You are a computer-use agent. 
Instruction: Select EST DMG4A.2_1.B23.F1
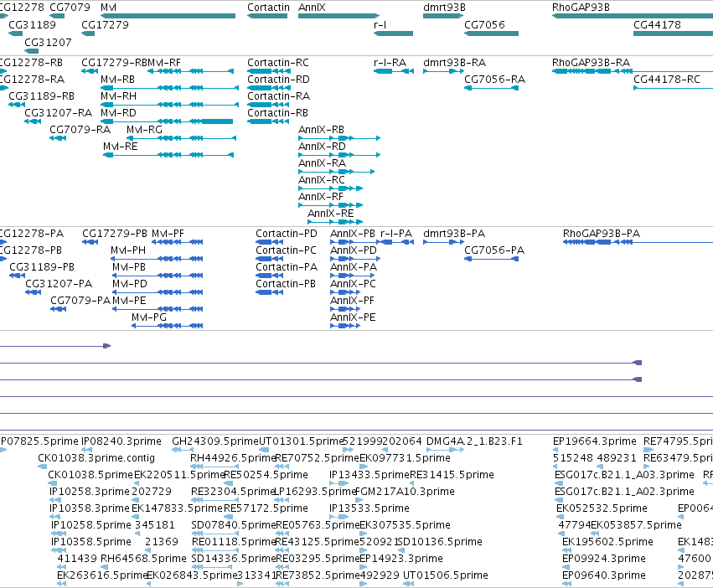point(474,441)
